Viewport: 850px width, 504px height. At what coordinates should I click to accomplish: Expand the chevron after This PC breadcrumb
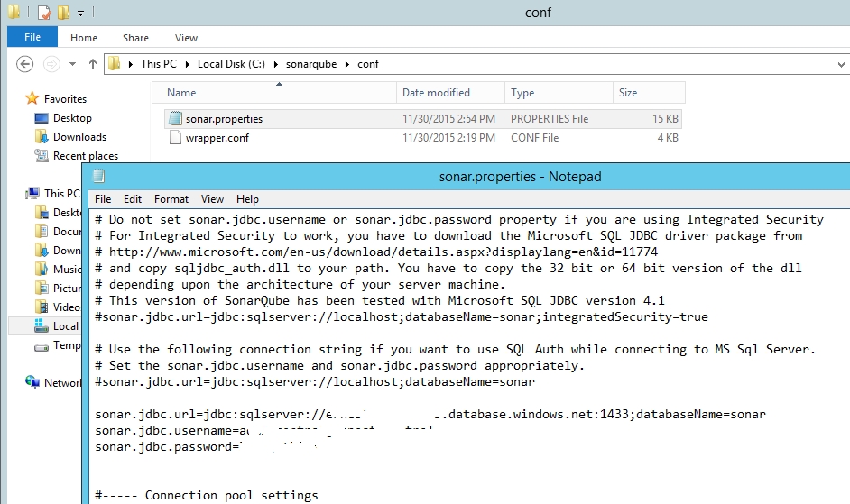pos(187,64)
